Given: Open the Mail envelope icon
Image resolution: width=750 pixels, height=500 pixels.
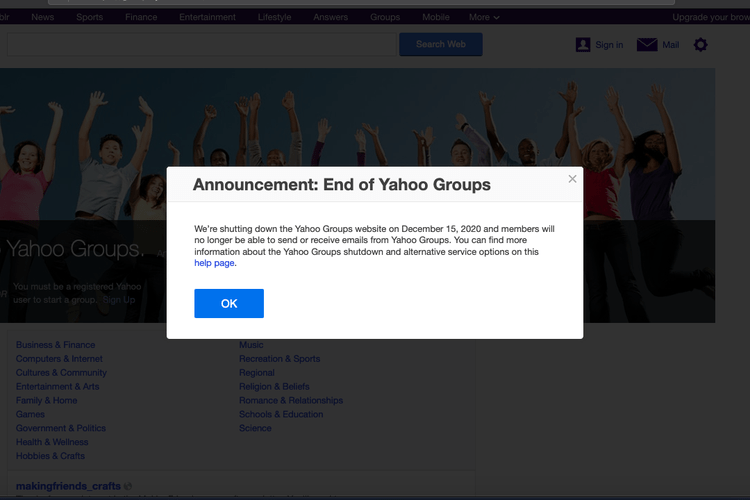Looking at the screenshot, I should (647, 45).
